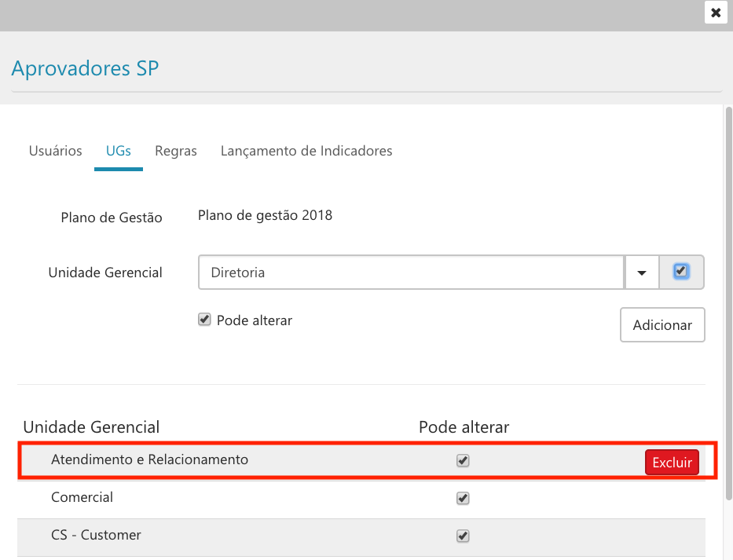The image size is (733, 560).
Task: Select the CS - Customer row text
Action: pyautogui.click(x=96, y=535)
